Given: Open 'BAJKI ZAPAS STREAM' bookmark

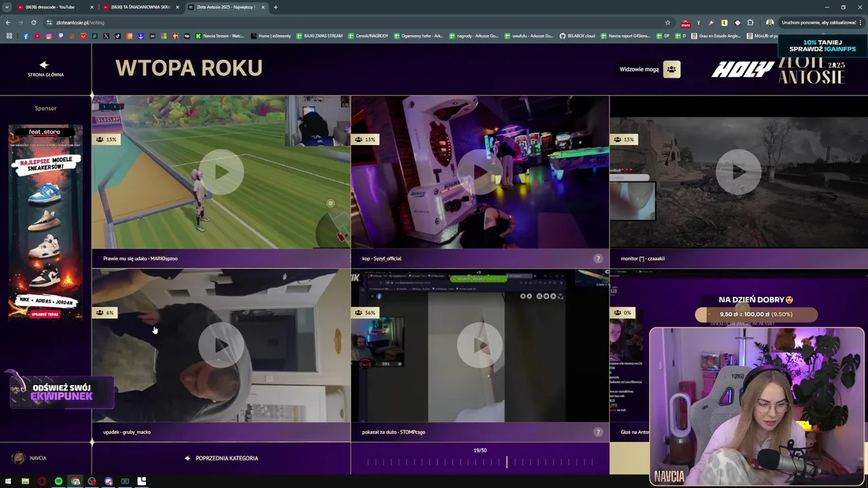Looking at the screenshot, I should coord(319,36).
